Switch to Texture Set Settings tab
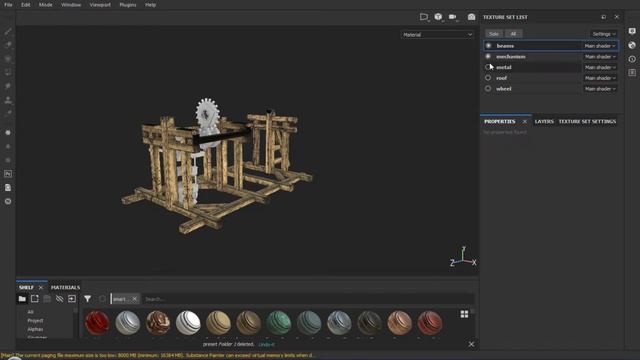 [x=587, y=122]
